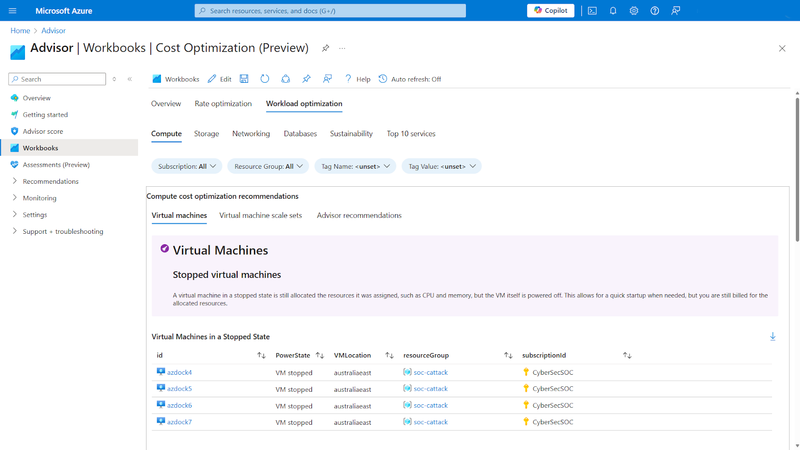800x450 pixels.
Task: Switch to the Top 10 services tab
Action: click(x=411, y=134)
